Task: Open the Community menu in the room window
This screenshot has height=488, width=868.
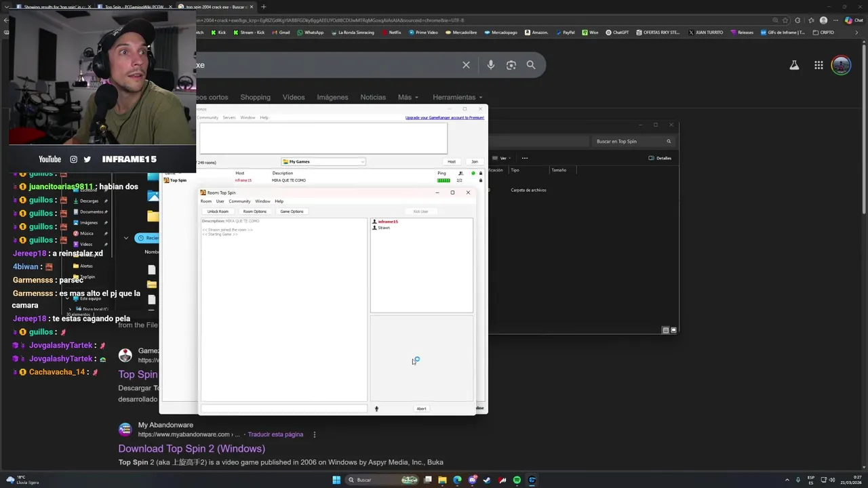Action: [239, 201]
